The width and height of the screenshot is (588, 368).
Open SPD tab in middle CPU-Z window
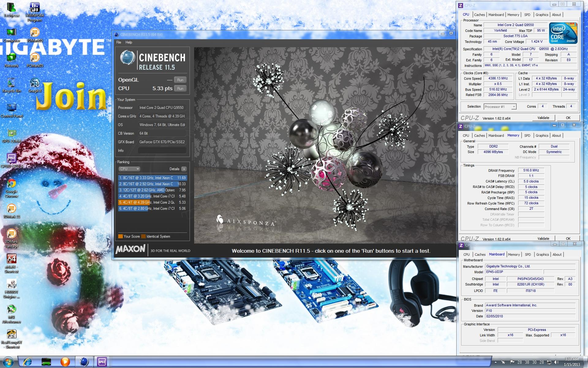527,136
